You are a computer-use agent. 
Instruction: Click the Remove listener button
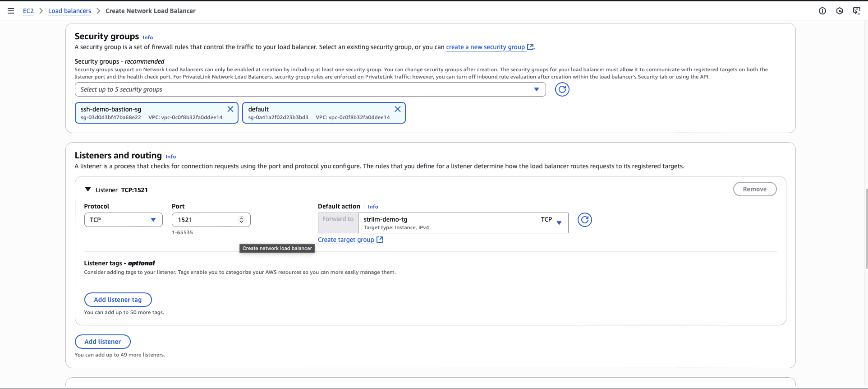[754, 189]
